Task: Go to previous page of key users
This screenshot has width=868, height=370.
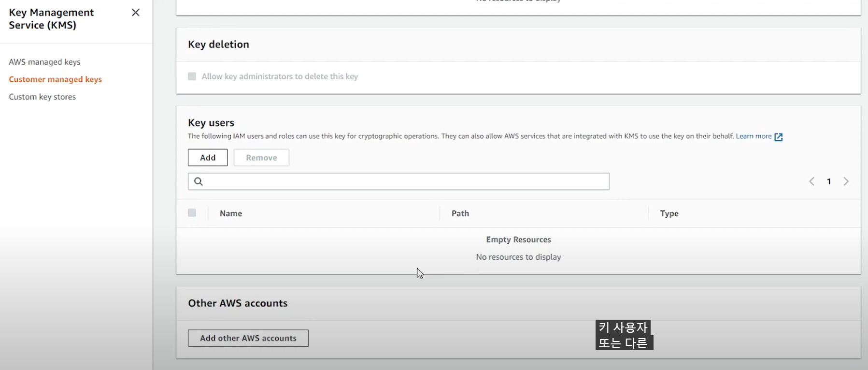Action: tap(811, 181)
